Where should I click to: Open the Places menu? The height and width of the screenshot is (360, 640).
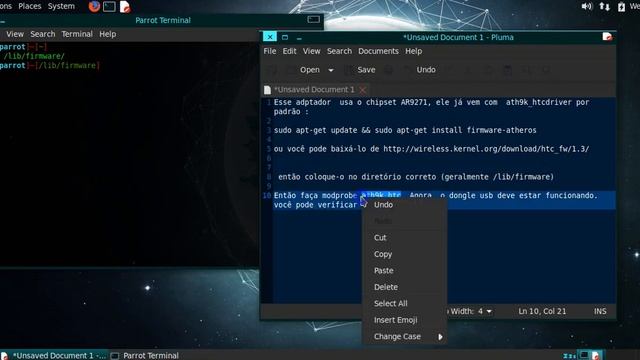click(30, 6)
